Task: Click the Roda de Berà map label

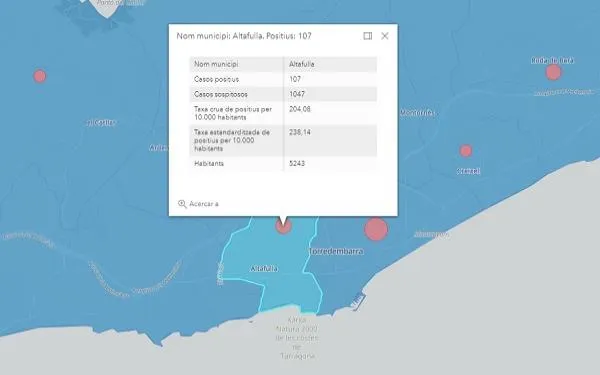Action: (552, 60)
